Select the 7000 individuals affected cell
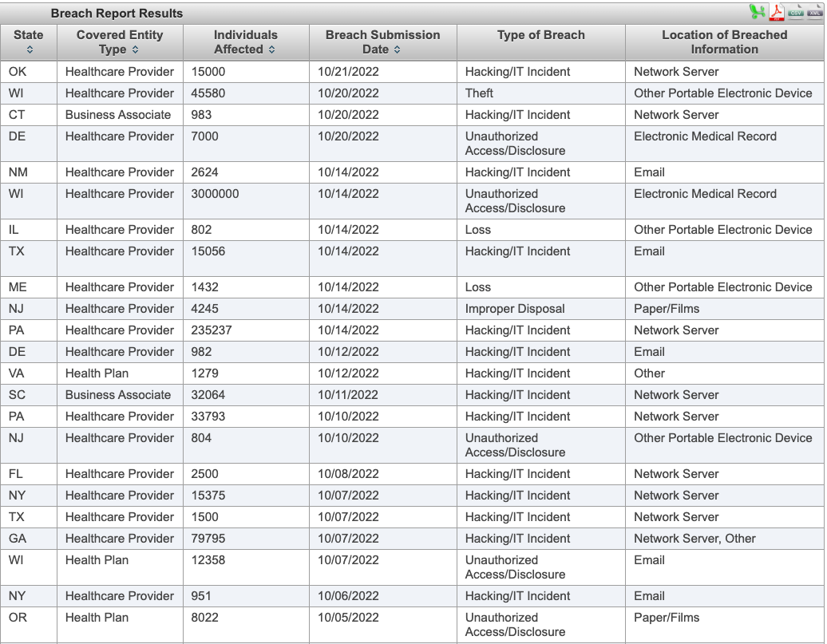The width and height of the screenshot is (827, 644). click(247, 144)
